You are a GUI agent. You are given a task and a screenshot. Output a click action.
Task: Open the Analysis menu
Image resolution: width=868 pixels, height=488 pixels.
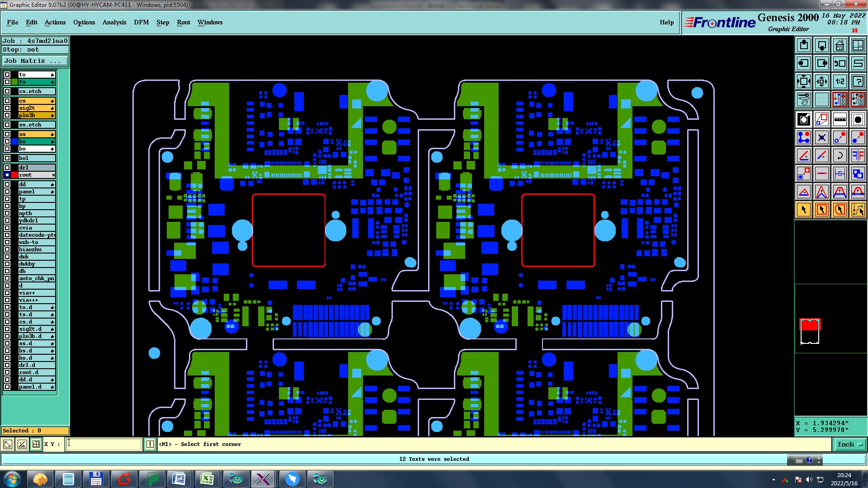114,22
